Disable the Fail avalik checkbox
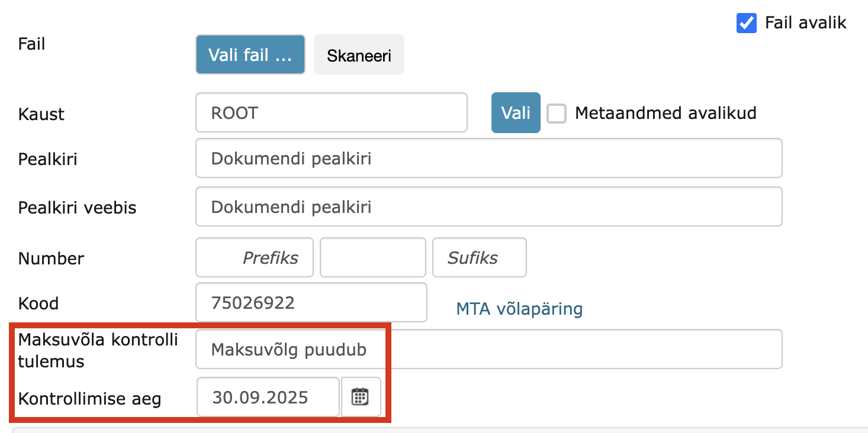The image size is (868, 433). tap(746, 23)
